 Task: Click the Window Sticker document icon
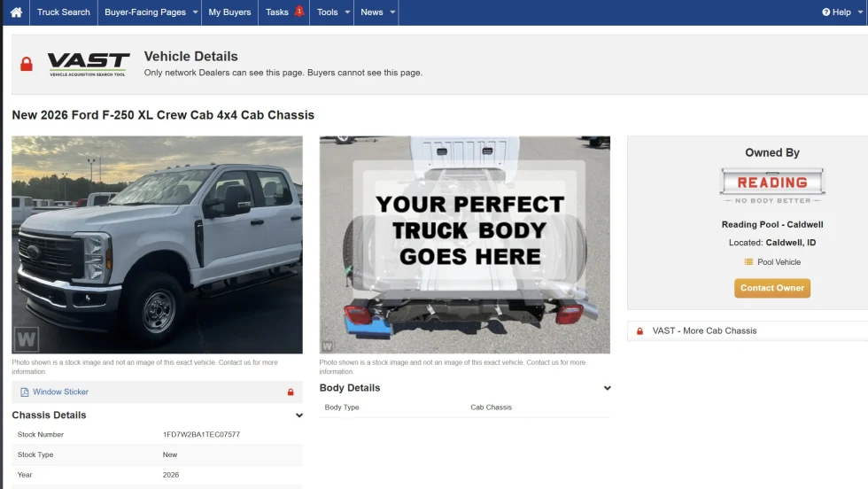[25, 392]
